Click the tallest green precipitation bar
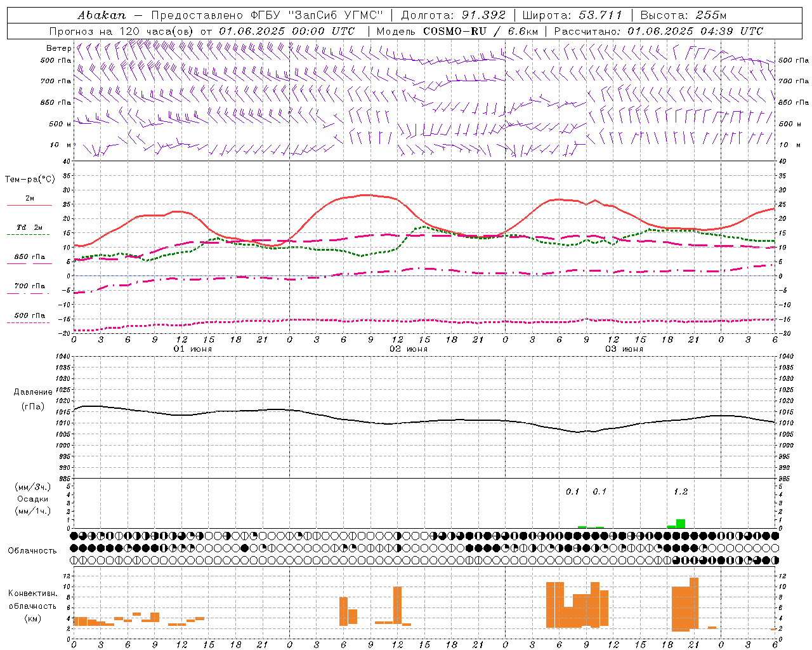 coord(681,524)
